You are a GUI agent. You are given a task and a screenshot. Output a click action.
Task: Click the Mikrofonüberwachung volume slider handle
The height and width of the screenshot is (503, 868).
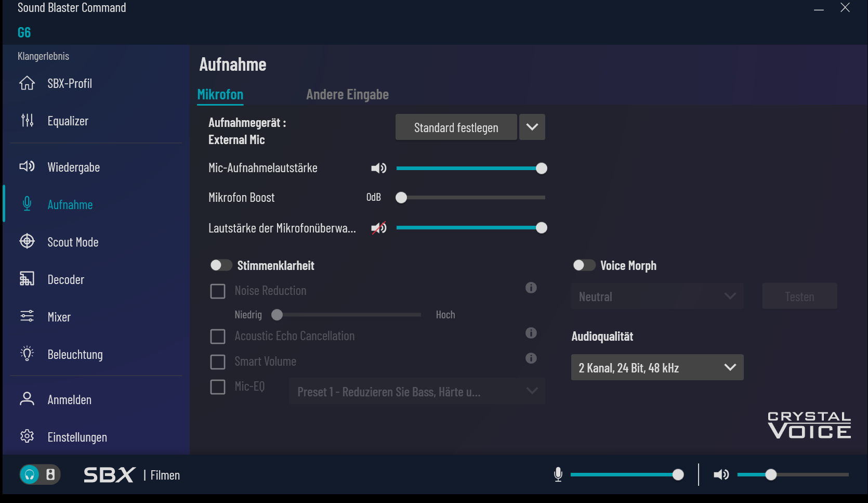pyautogui.click(x=541, y=228)
